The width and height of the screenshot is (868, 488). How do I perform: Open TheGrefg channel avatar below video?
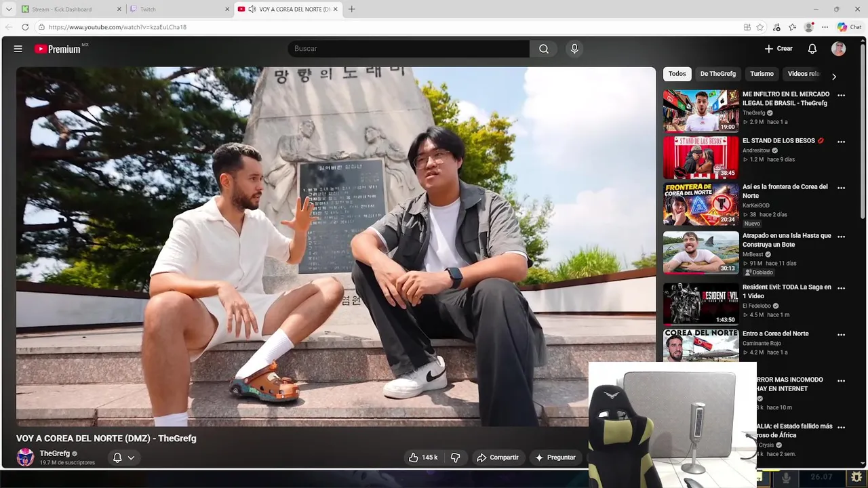[25, 457]
